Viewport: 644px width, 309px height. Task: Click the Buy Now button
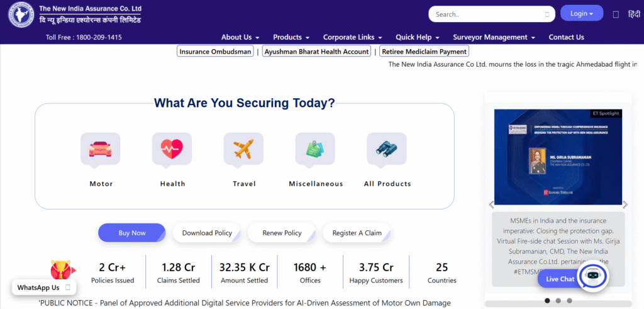132,233
